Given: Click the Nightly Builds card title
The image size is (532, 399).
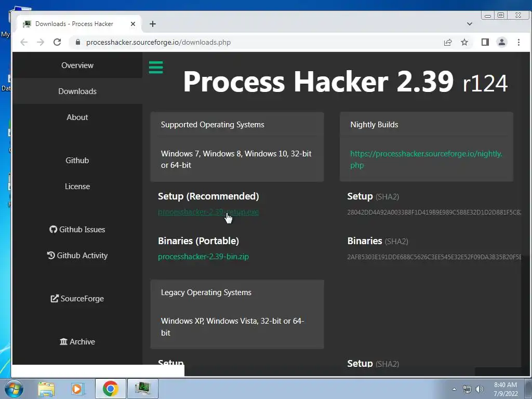Looking at the screenshot, I should [x=374, y=125].
